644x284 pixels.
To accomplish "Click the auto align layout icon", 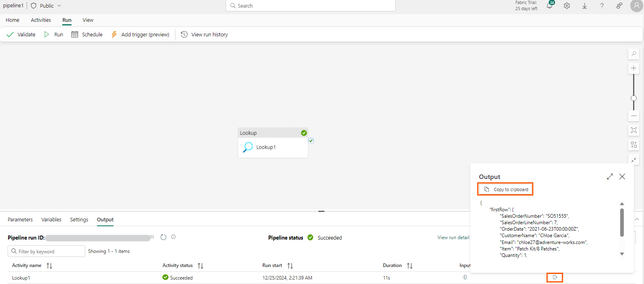I will (634, 145).
